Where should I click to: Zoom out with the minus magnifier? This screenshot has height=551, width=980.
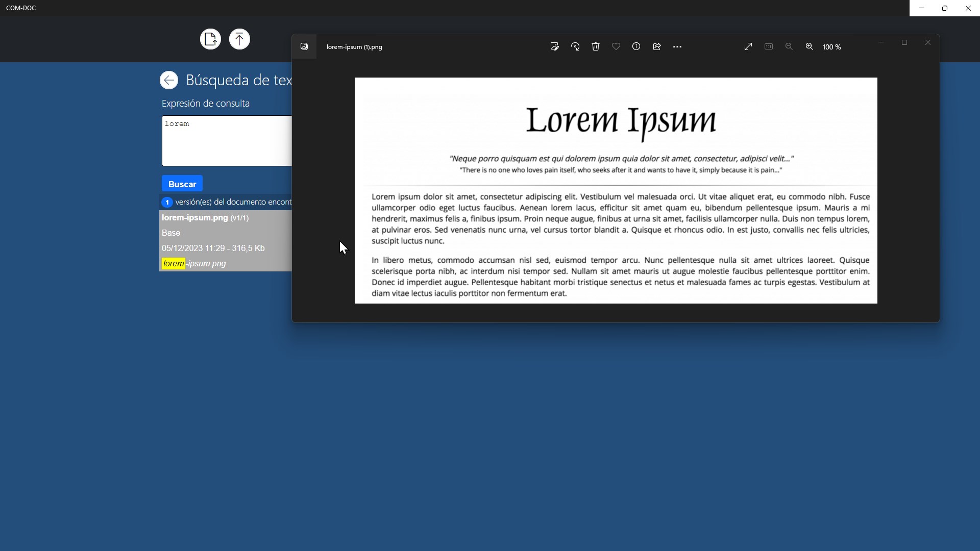[x=789, y=46]
